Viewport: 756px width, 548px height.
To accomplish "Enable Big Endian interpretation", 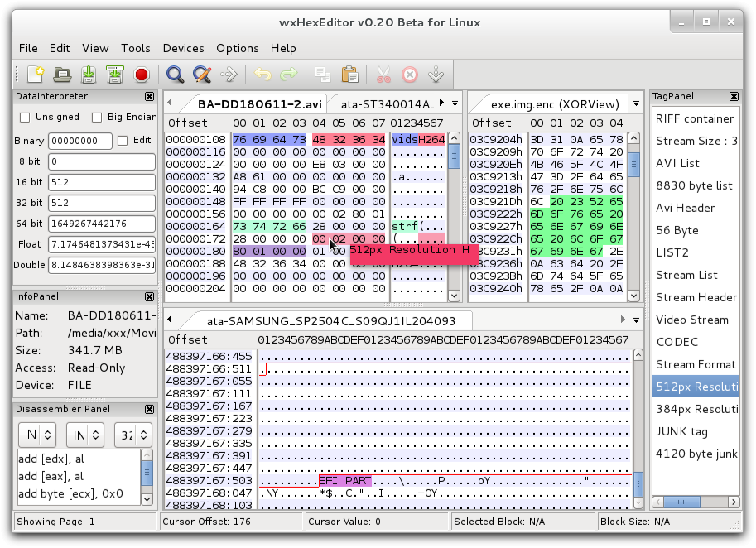I will (99, 118).
